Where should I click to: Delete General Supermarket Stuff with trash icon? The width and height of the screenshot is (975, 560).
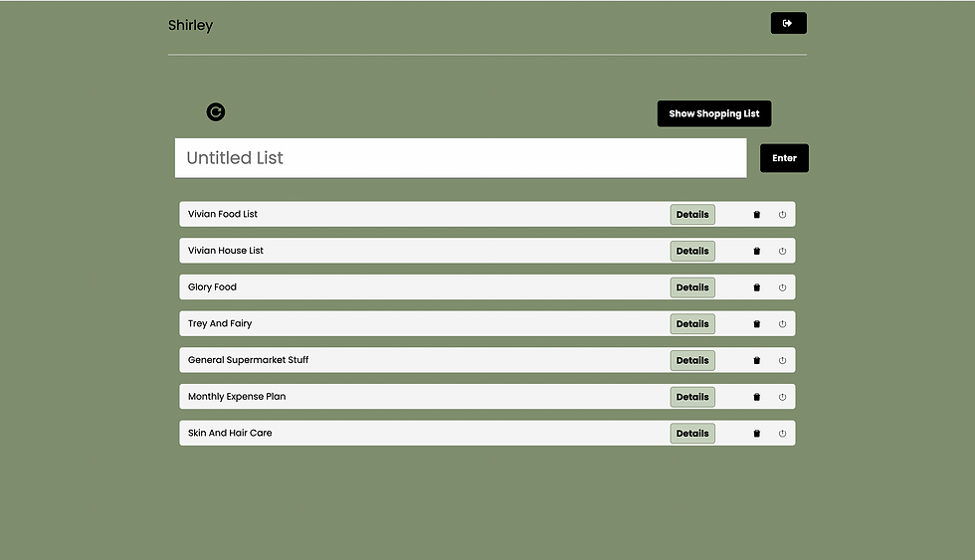pyautogui.click(x=757, y=360)
